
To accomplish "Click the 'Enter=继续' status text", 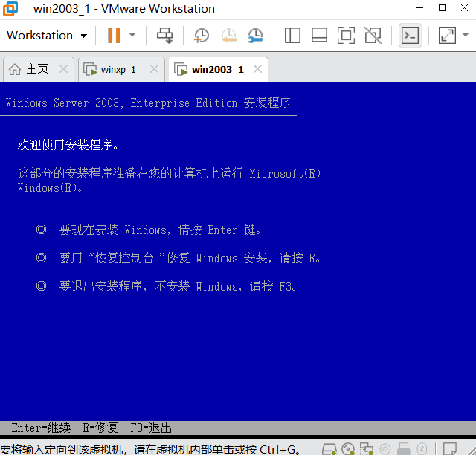I will coord(41,427).
